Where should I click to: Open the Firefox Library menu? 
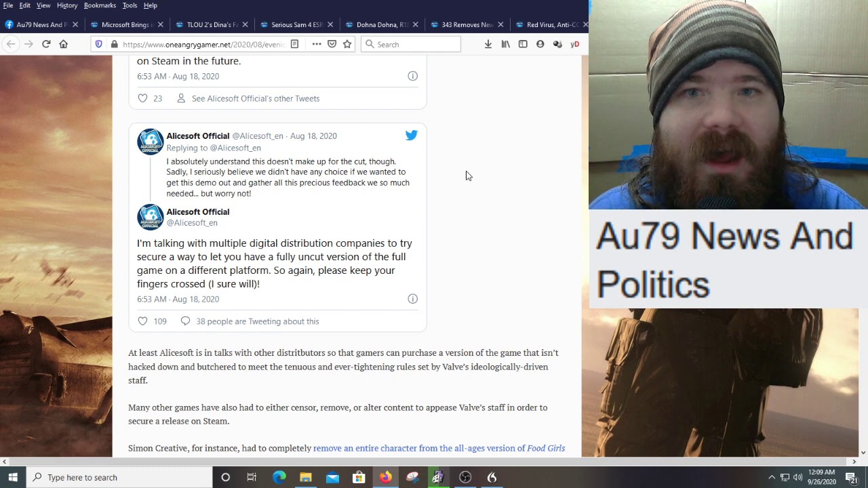[x=506, y=44]
